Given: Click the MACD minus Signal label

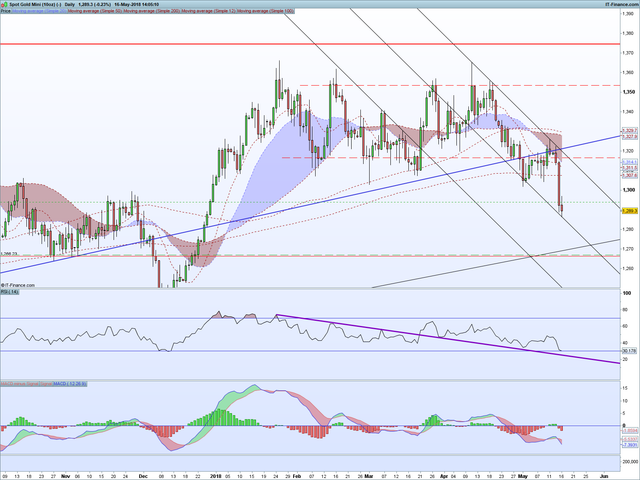Looking at the screenshot, I should point(20,384).
